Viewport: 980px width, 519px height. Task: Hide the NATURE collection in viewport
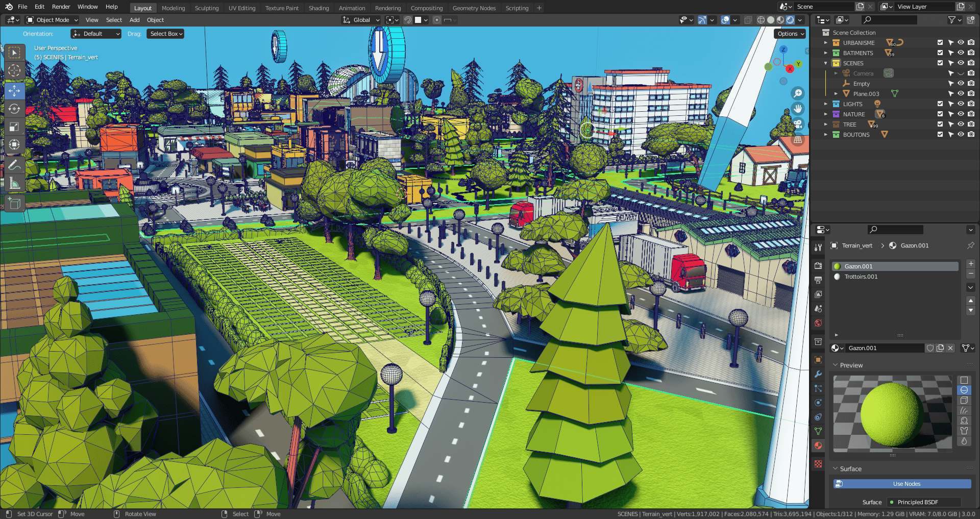click(x=961, y=114)
